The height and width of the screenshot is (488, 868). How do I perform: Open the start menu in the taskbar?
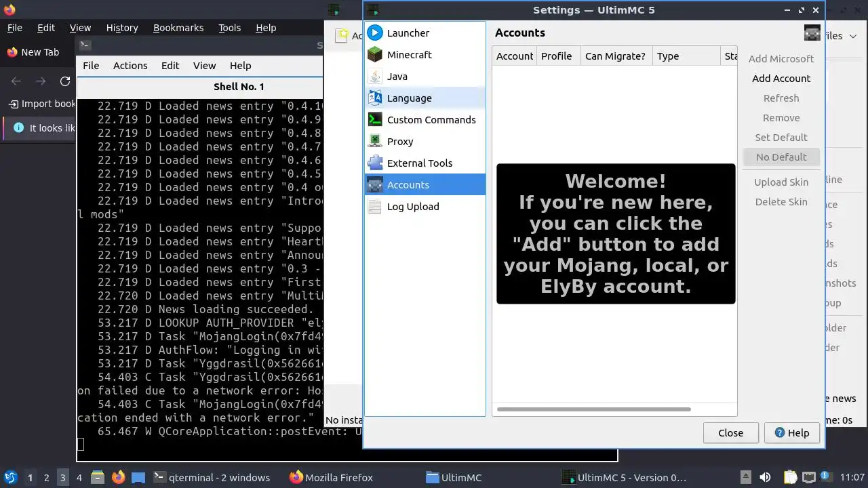point(10,477)
